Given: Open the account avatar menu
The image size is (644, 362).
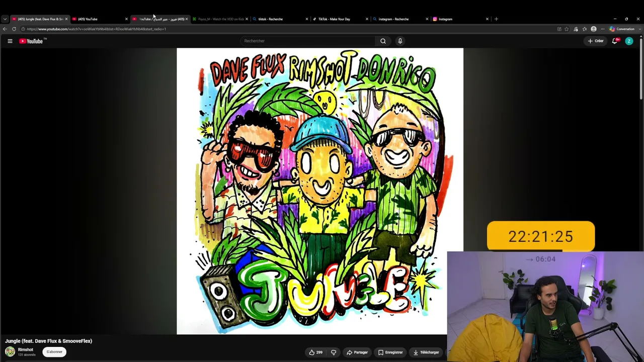Looking at the screenshot, I should pos(629,41).
